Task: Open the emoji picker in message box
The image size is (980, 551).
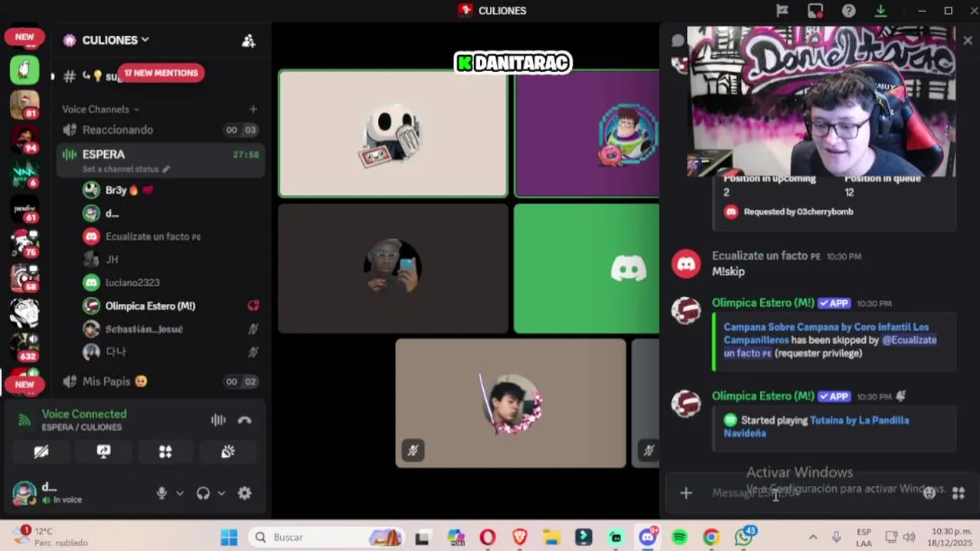Action: (929, 493)
